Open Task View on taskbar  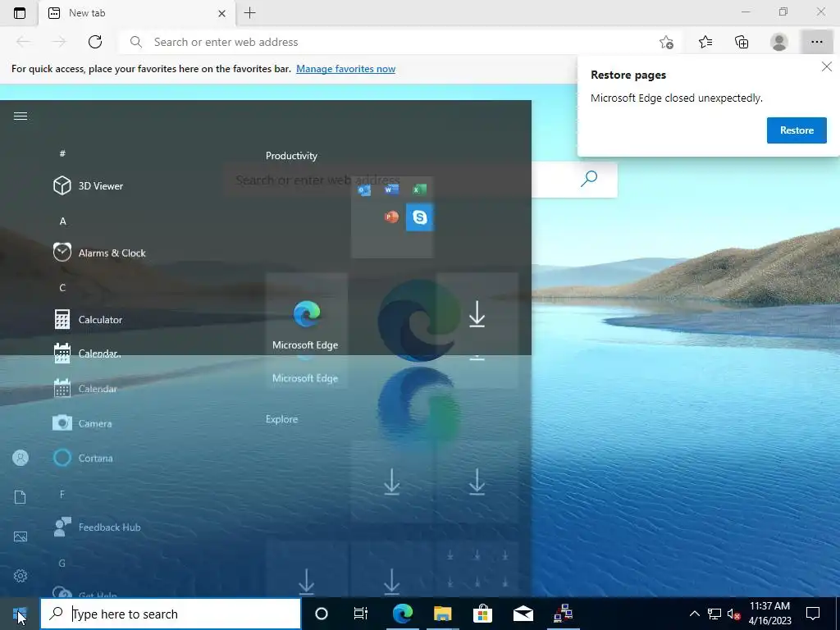click(361, 614)
